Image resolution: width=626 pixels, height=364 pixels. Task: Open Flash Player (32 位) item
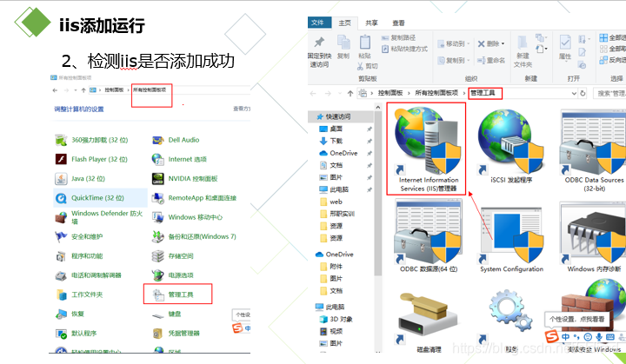(91, 159)
